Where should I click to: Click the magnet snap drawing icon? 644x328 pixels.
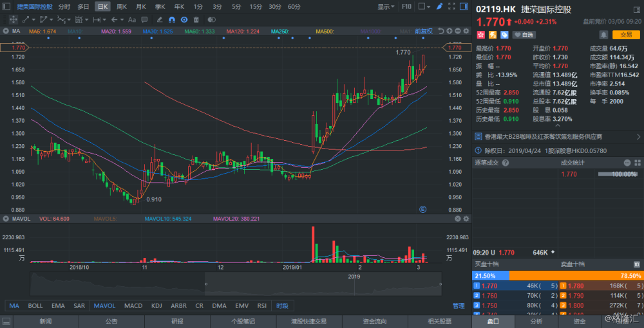[x=172, y=20]
